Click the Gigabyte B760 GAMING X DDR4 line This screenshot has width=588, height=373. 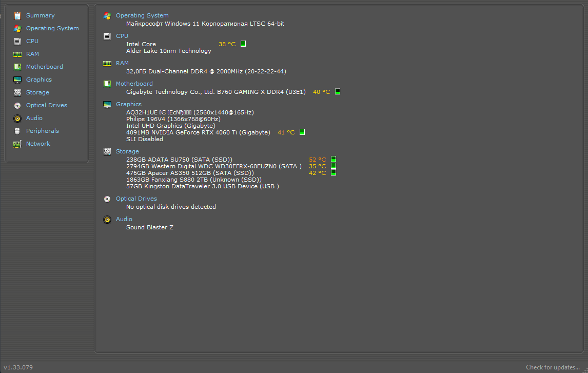[x=216, y=92]
